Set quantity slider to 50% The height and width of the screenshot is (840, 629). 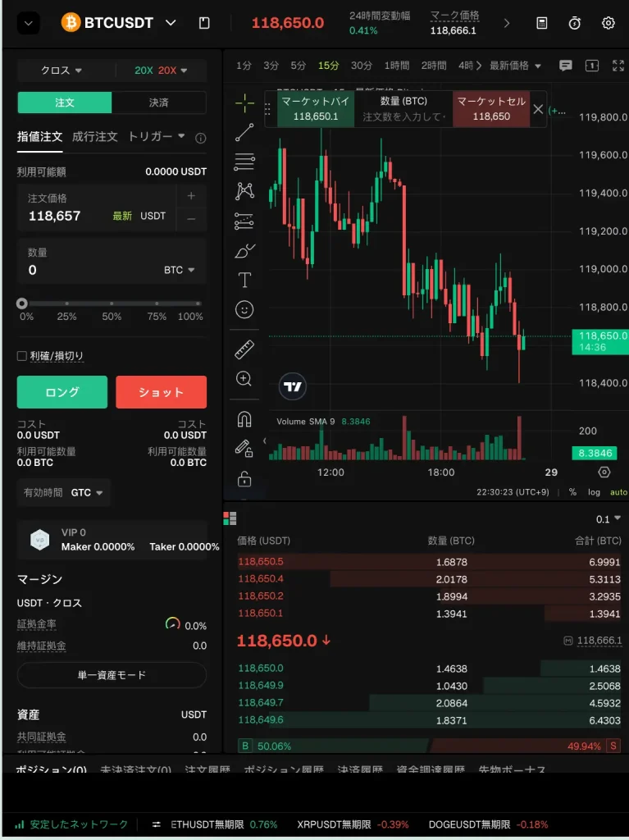[x=112, y=304]
